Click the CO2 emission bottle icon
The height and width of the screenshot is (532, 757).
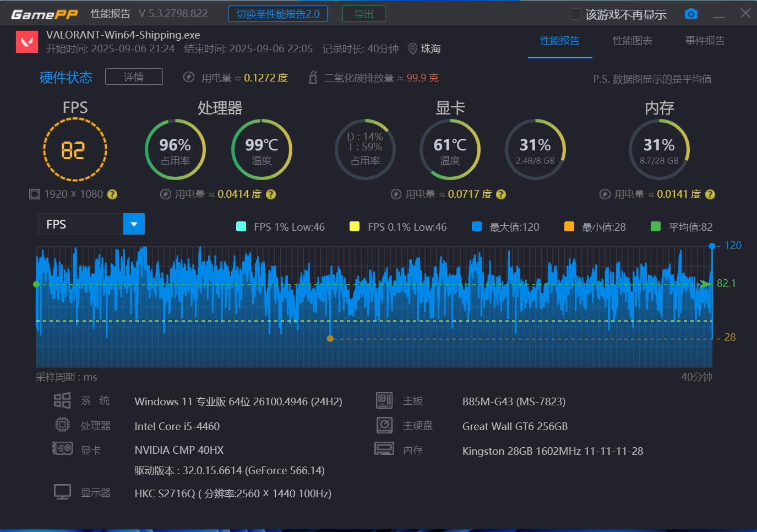[313, 77]
